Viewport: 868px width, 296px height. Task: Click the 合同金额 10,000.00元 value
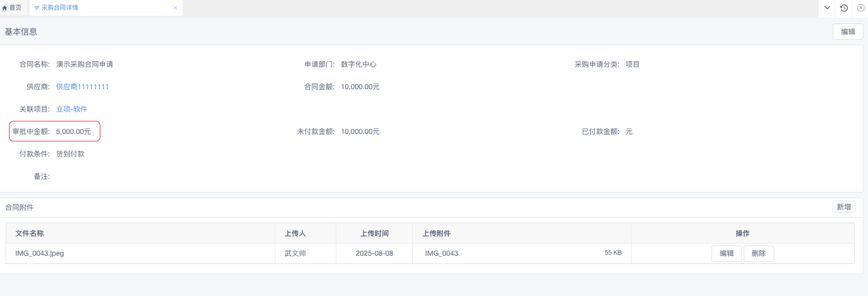pos(360,87)
